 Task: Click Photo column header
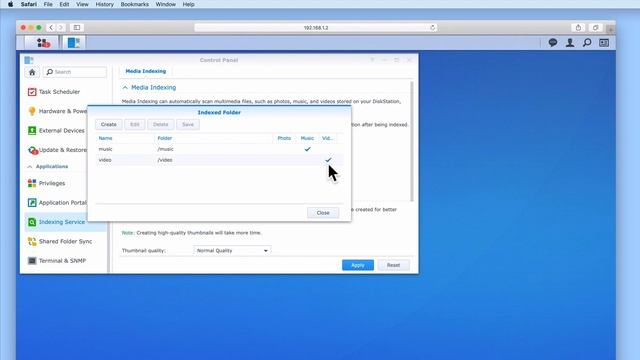[x=284, y=138]
